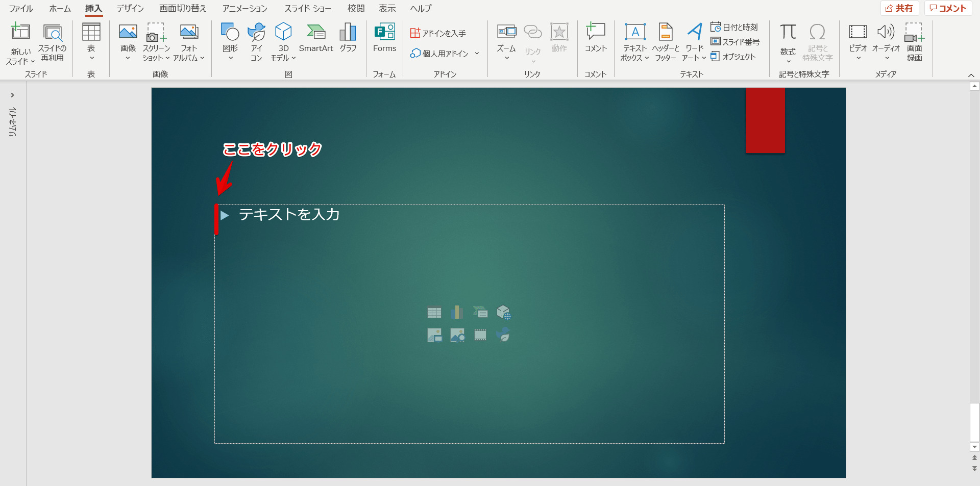Expand the 図形 dropdown arrow
980x486 pixels.
(x=230, y=58)
